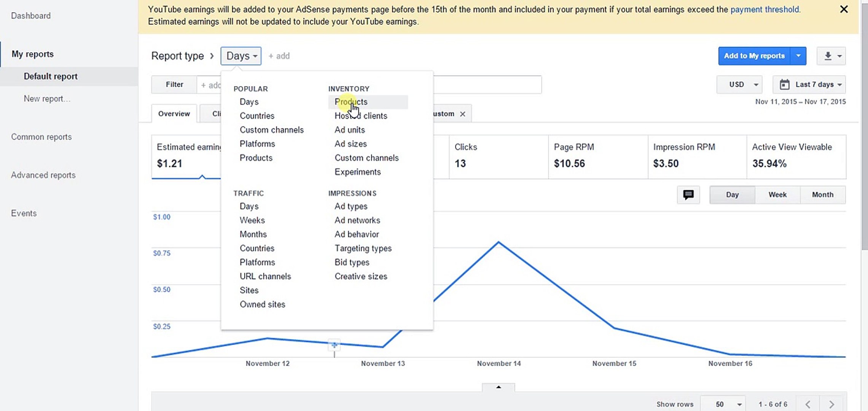
Task: Click the Add to My reports button
Action: pyautogui.click(x=754, y=56)
